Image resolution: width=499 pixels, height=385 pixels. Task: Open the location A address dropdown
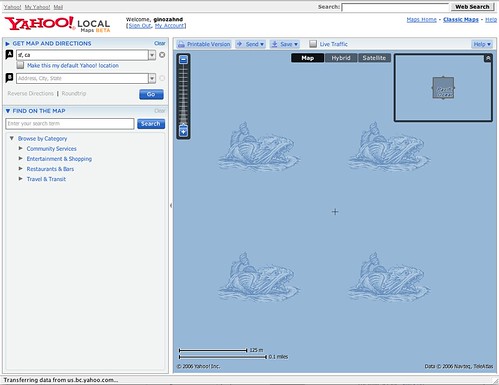click(152, 55)
